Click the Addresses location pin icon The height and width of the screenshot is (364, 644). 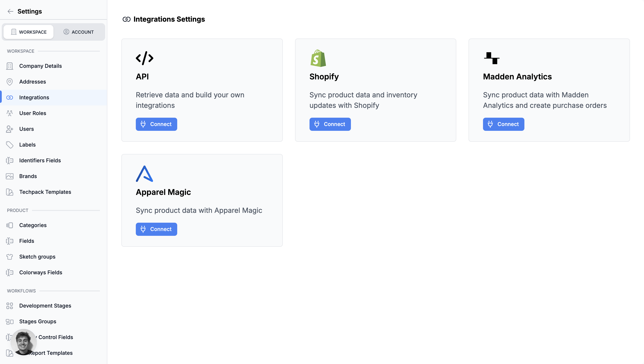coord(9,82)
